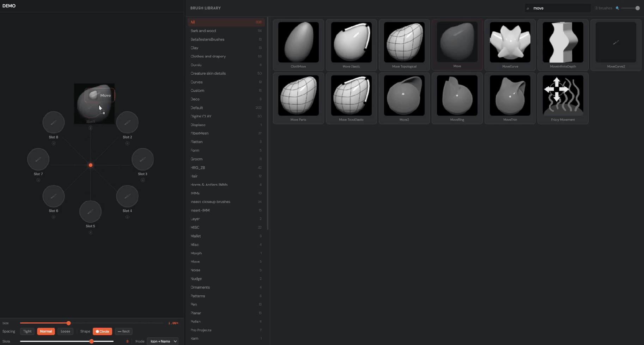
Task: Select the Frizzy Movement brush
Action: 563,98
